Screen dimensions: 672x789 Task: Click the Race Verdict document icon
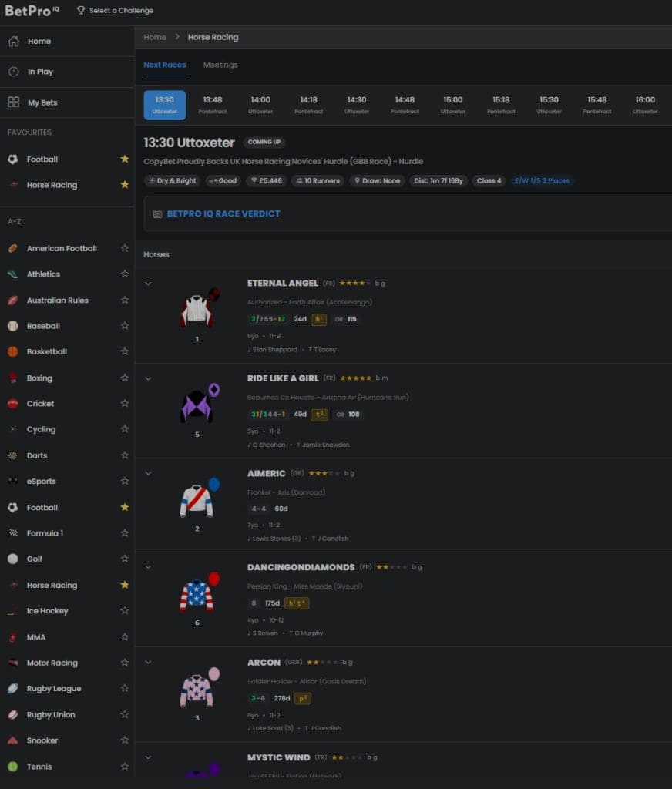(157, 214)
